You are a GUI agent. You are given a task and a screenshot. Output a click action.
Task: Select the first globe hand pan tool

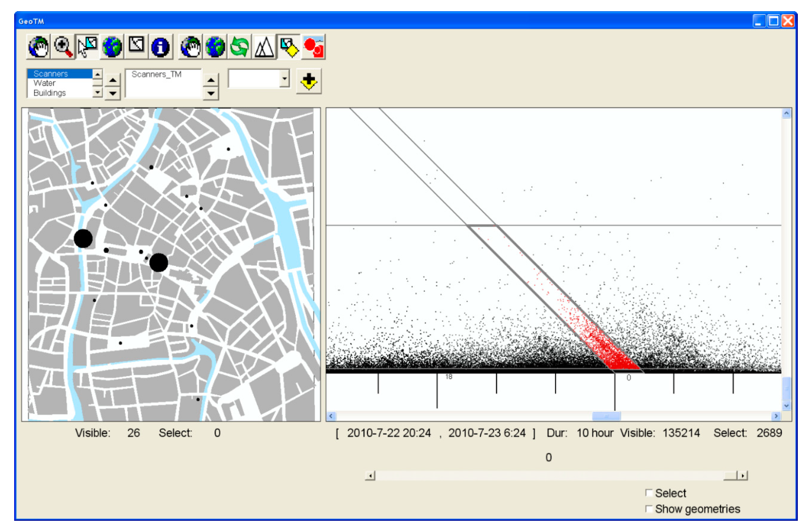tap(39, 47)
